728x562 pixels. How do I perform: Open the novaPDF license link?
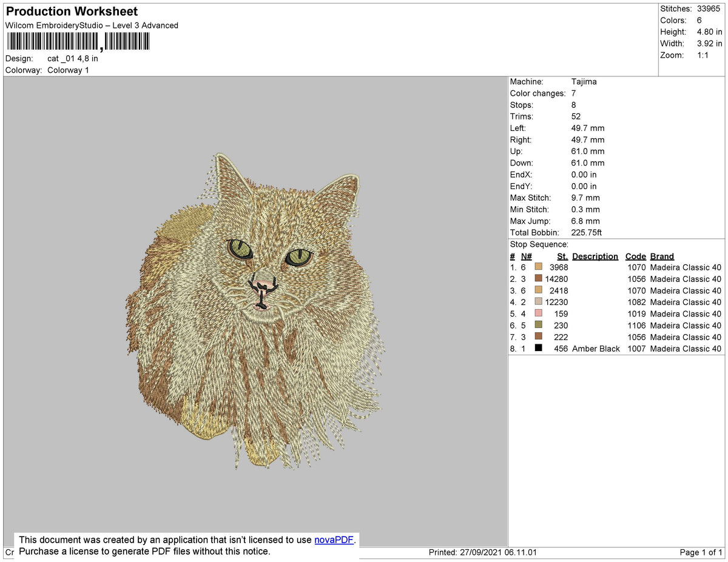(x=332, y=540)
